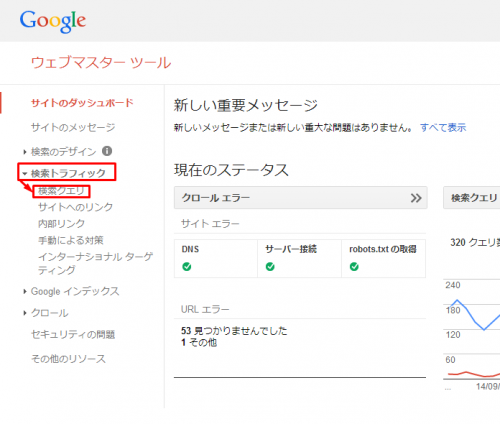The width and height of the screenshot is (500, 424).
Task: Open インターナショナル ターゲティング sidebar item
Action: click(x=95, y=263)
